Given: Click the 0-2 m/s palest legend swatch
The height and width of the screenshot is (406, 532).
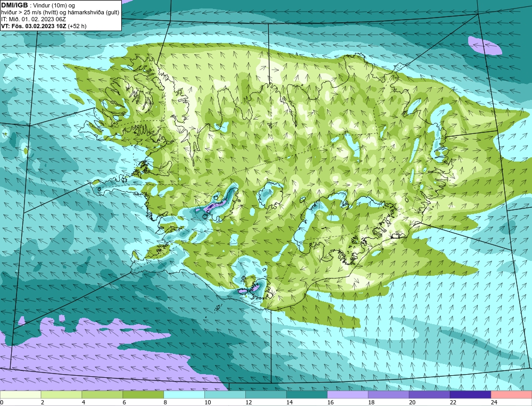Looking at the screenshot, I should (x=21, y=395).
